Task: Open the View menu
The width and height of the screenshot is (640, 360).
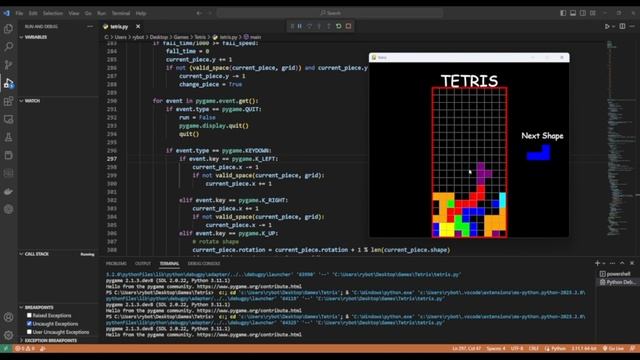Action: (x=74, y=13)
